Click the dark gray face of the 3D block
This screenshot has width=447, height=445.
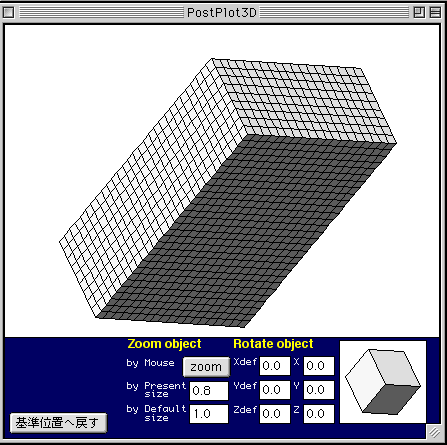point(247,230)
